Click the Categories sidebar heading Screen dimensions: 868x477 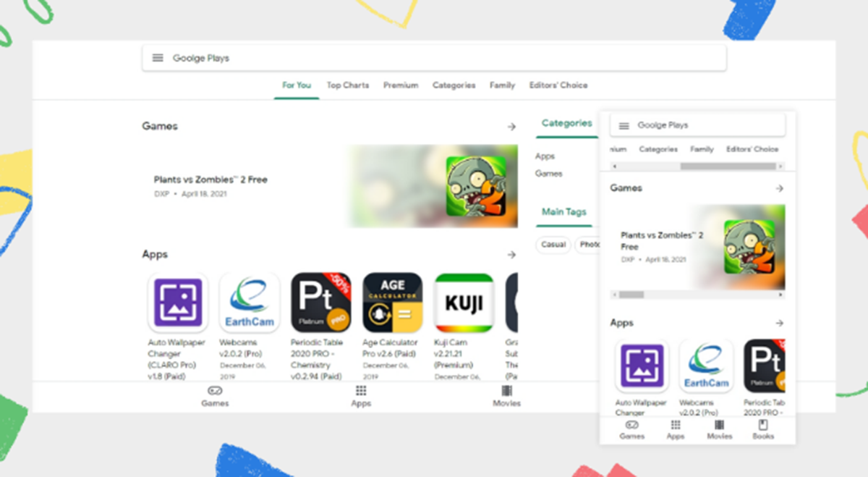(x=566, y=123)
